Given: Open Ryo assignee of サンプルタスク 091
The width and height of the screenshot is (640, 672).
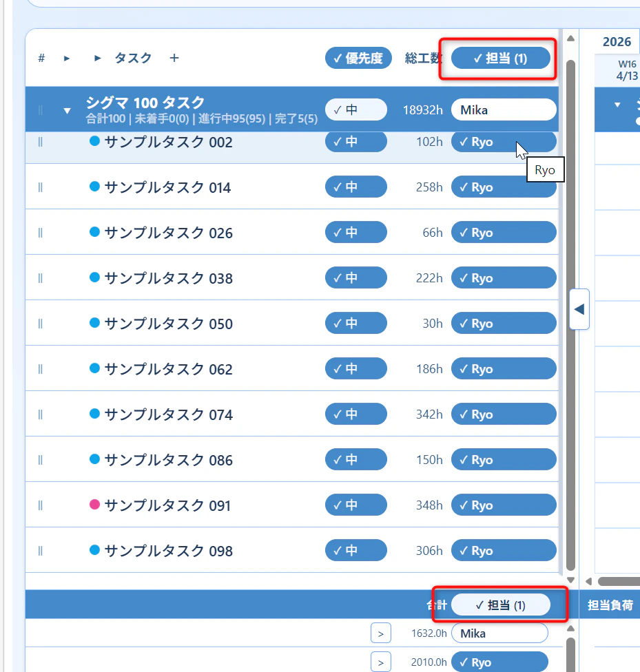Looking at the screenshot, I should [504, 505].
